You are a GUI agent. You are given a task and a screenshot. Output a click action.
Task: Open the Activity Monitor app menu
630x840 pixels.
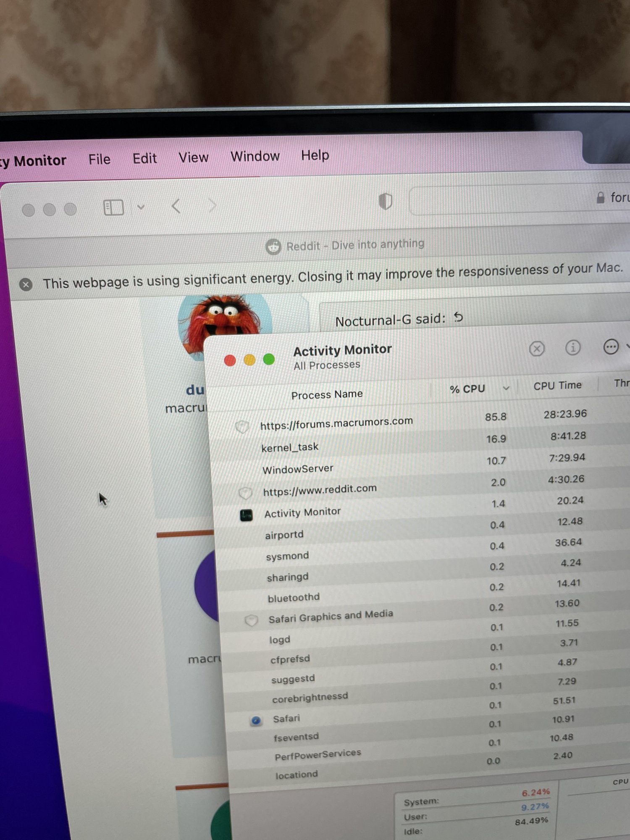[33, 161]
